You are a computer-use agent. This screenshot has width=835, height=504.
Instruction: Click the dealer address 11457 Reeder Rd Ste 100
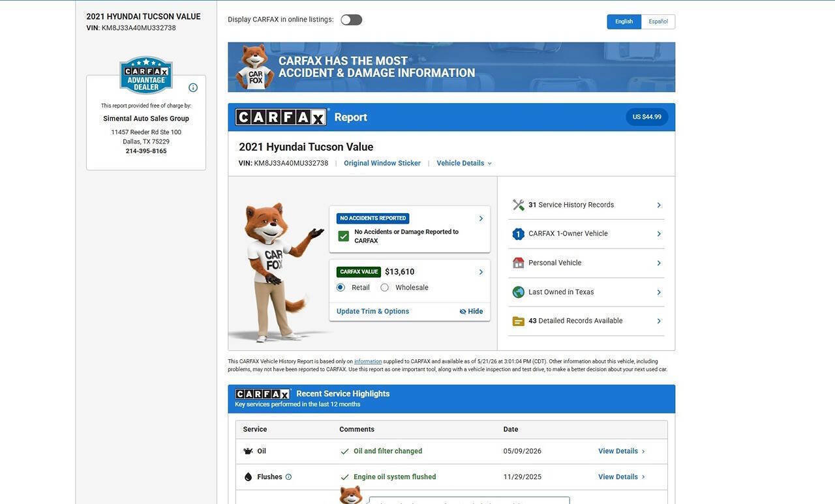pos(146,132)
